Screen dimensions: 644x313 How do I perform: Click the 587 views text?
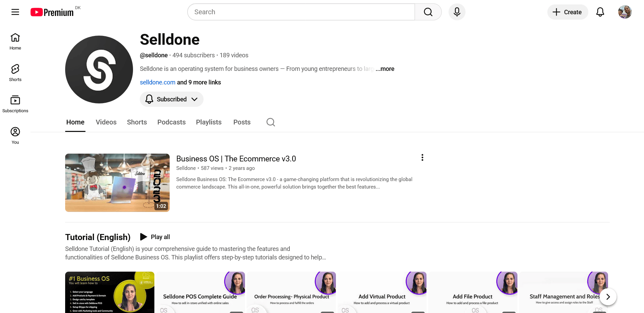[x=212, y=168]
